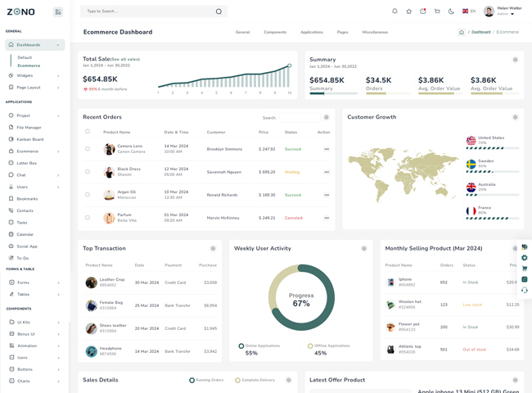532x393 pixels.
Task: Open the shopping cart icon in header
Action: [437, 11]
